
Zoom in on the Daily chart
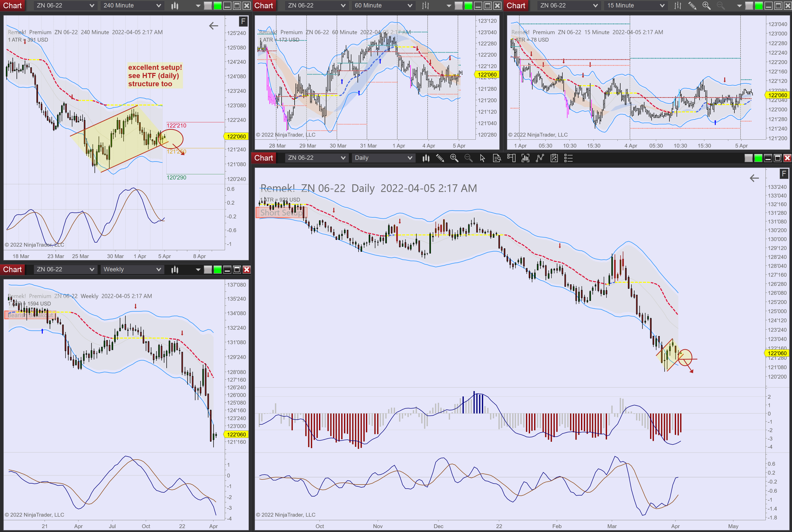point(454,158)
